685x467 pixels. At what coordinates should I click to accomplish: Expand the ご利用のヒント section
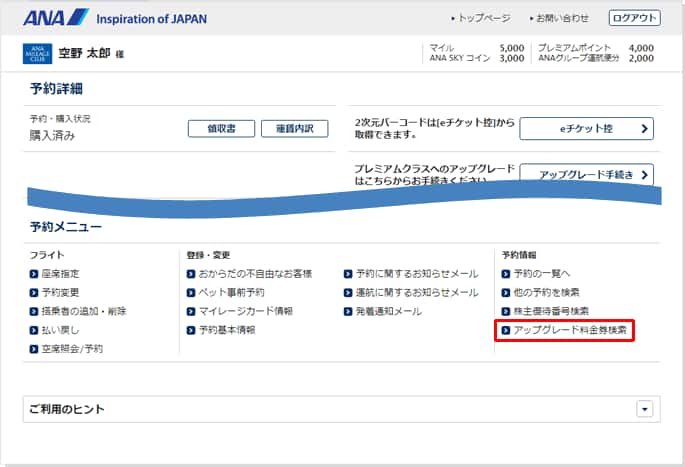click(x=644, y=409)
